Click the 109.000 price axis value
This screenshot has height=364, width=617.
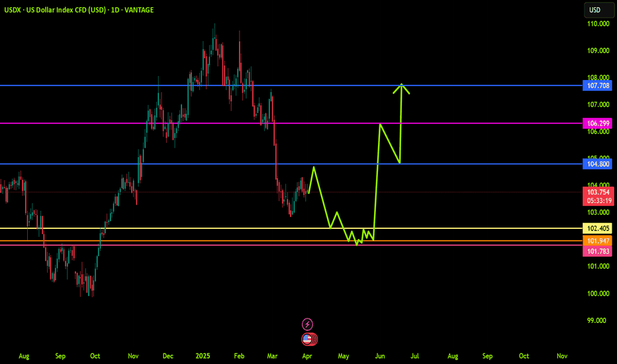click(x=598, y=51)
